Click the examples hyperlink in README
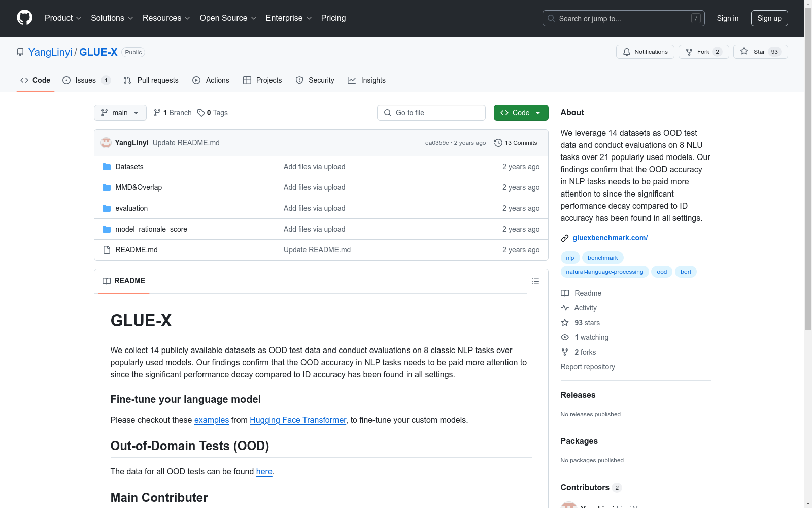The width and height of the screenshot is (812, 508). coord(212,420)
